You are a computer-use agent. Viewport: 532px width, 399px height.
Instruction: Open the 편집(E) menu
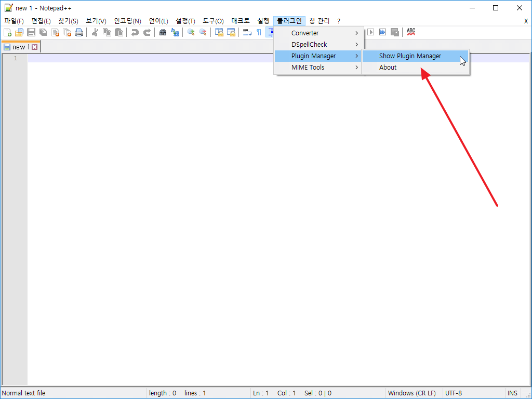coord(41,21)
